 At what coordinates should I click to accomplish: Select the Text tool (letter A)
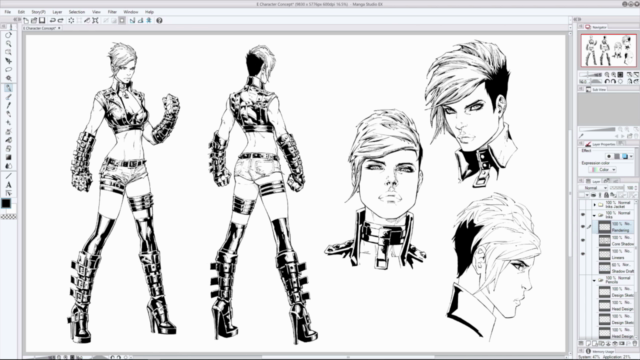8,185
